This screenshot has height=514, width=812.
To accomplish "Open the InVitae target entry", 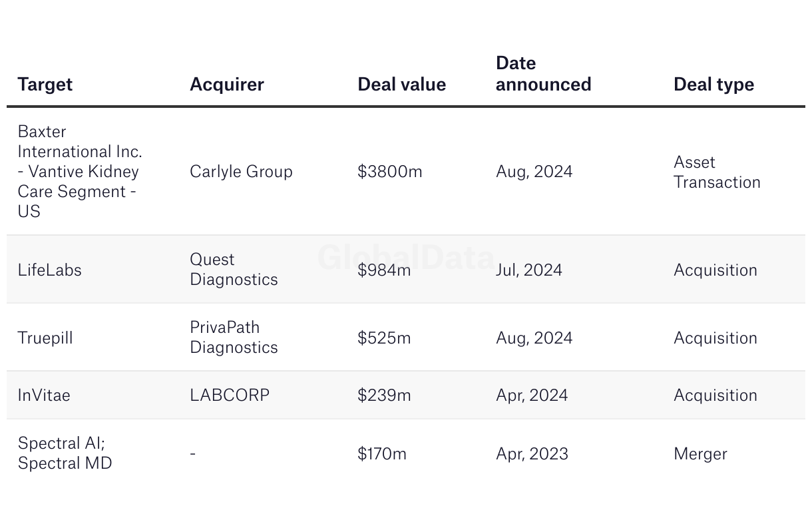I will click(44, 395).
